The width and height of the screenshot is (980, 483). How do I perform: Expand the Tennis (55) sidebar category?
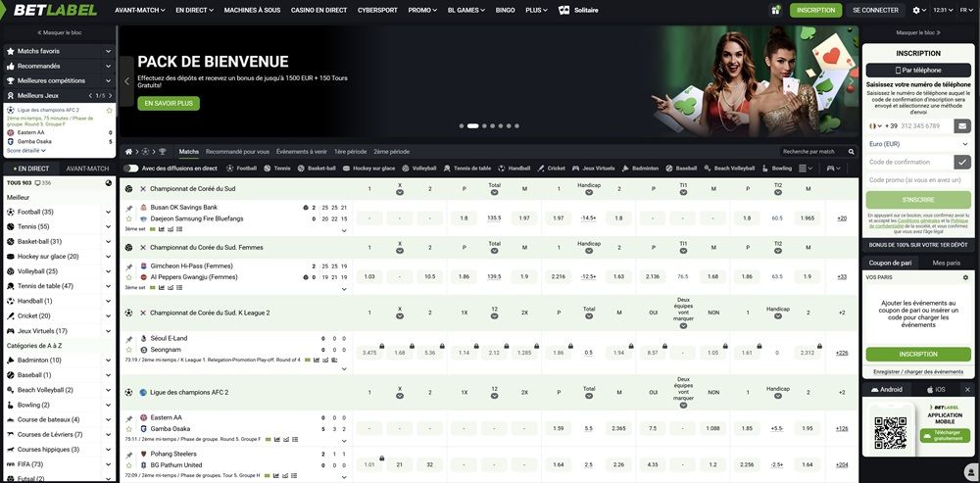(109, 226)
